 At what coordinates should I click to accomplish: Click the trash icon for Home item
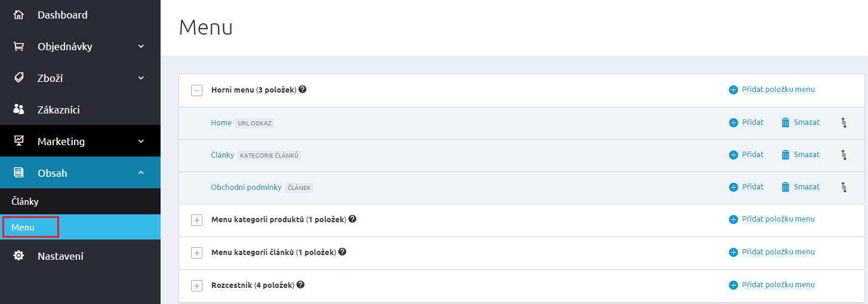pyautogui.click(x=786, y=122)
